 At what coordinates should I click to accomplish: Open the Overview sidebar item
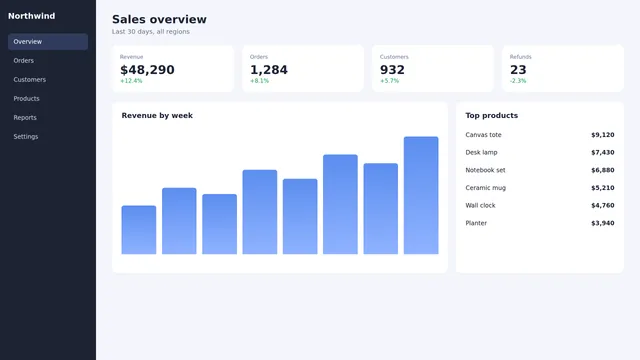pos(48,42)
